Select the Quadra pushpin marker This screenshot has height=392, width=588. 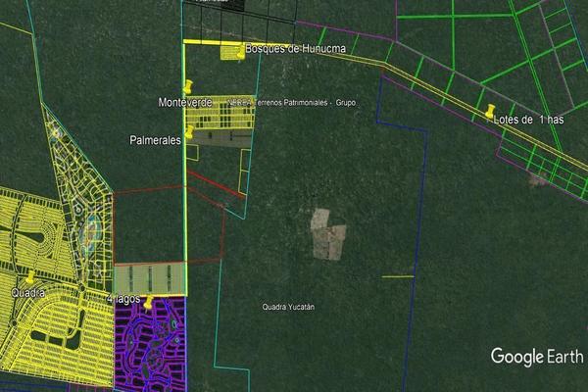pyautogui.click(x=31, y=277)
